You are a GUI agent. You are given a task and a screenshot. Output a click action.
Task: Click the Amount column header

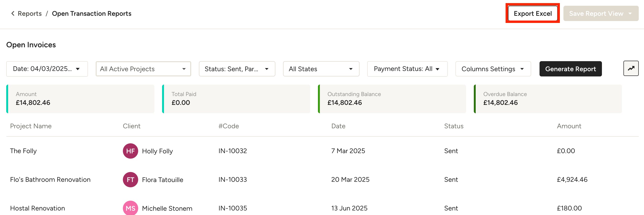(569, 126)
